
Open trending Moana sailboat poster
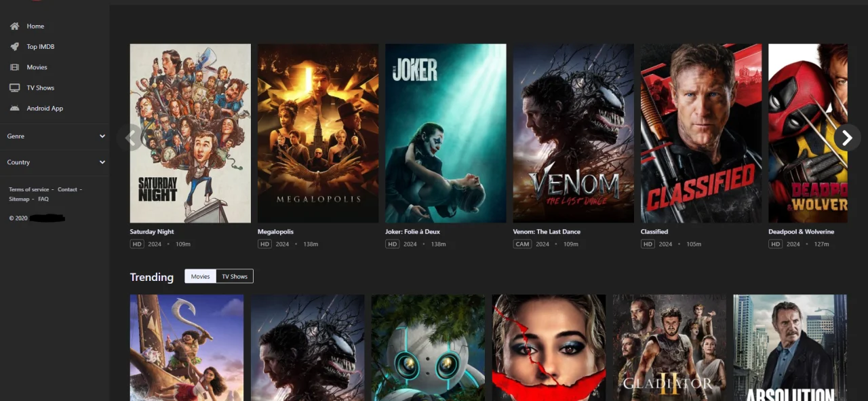[186, 347]
